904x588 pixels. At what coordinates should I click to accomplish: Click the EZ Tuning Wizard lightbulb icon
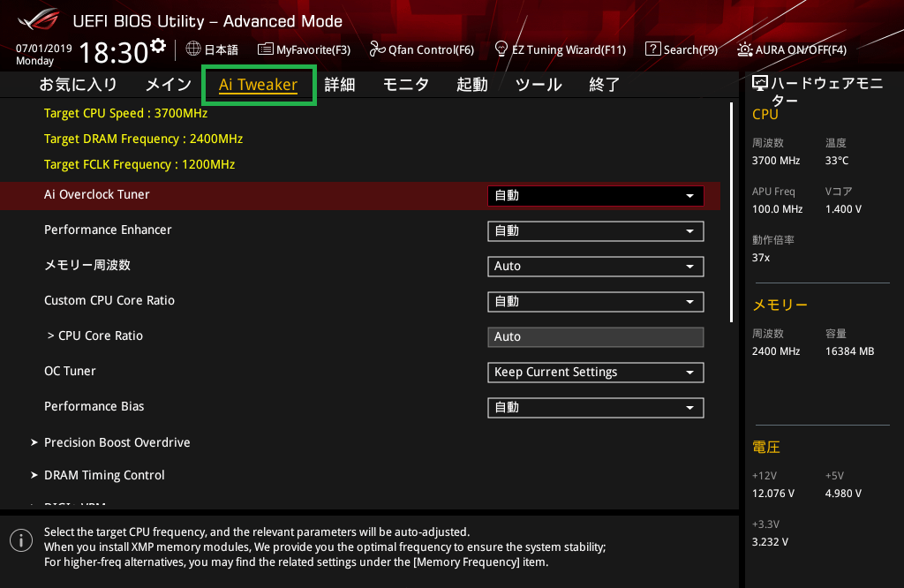pos(501,49)
